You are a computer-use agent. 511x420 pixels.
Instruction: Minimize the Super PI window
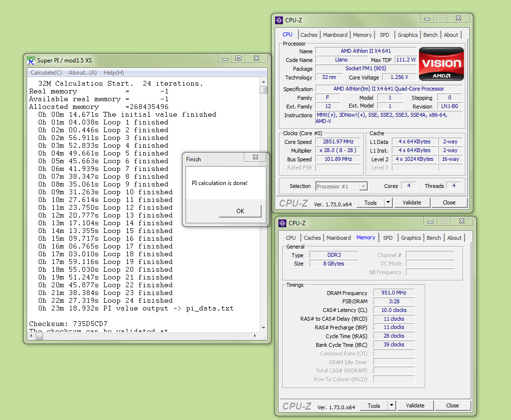(x=225, y=58)
